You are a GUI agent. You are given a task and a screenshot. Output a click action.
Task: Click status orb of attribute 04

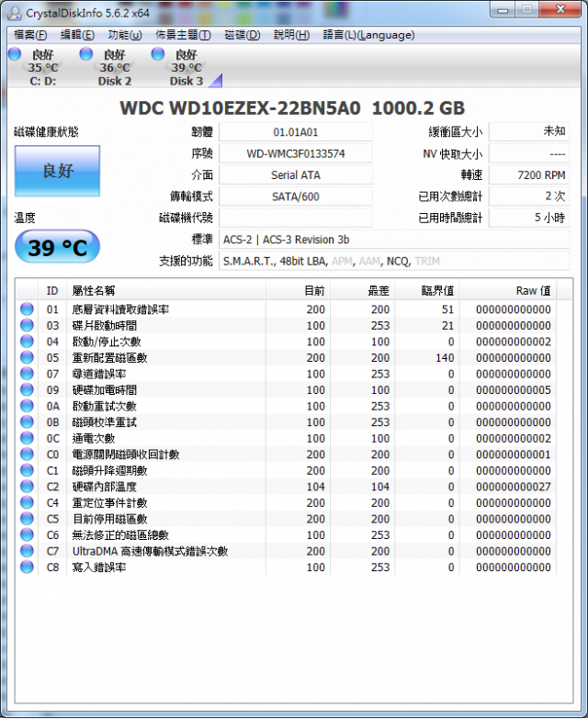[x=27, y=342]
